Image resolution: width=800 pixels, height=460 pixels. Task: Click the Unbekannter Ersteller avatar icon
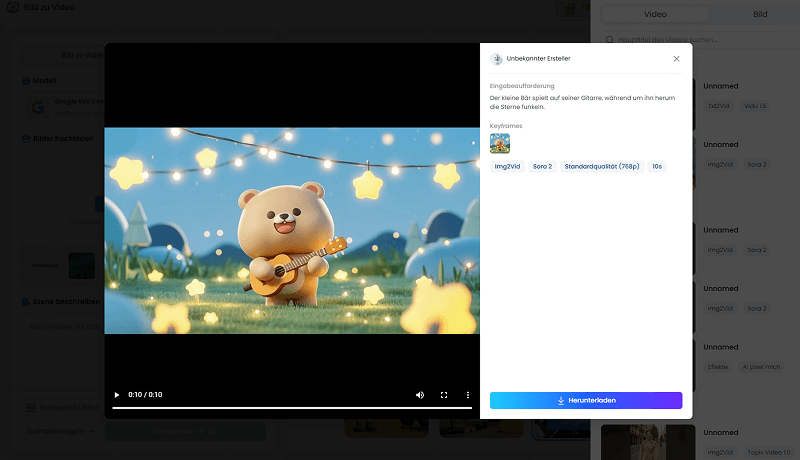[x=496, y=59]
